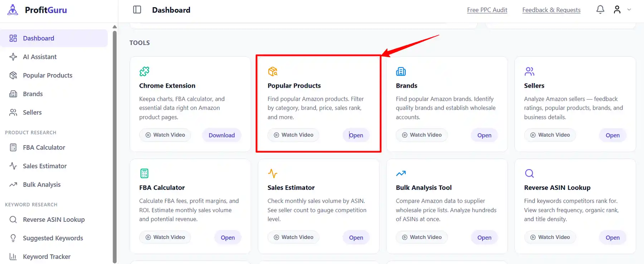Select Dashboard in the sidebar

54,38
